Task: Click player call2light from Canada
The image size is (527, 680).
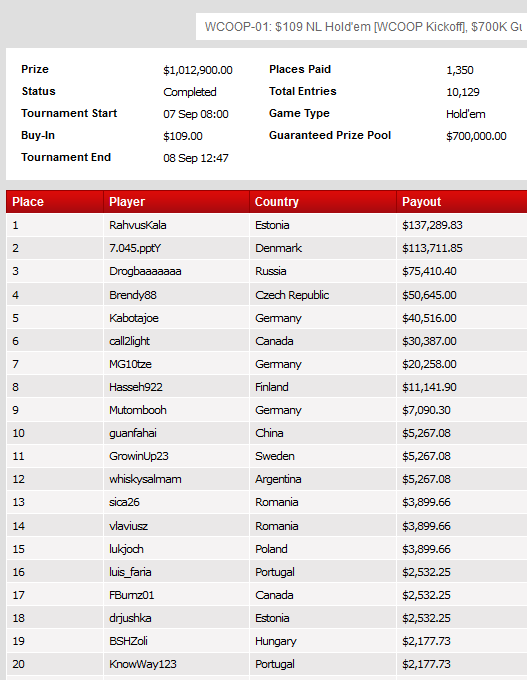Action: [x=129, y=341]
